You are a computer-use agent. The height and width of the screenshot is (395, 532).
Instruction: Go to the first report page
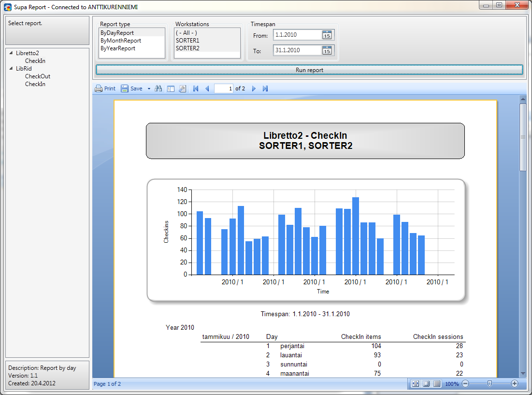click(x=196, y=88)
